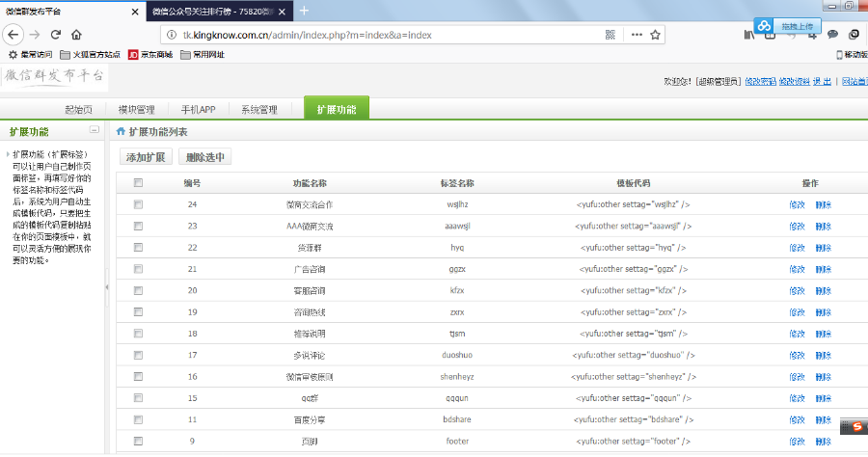Click 修改 for the wsjlhz row
The width and height of the screenshot is (868, 457).
(797, 204)
